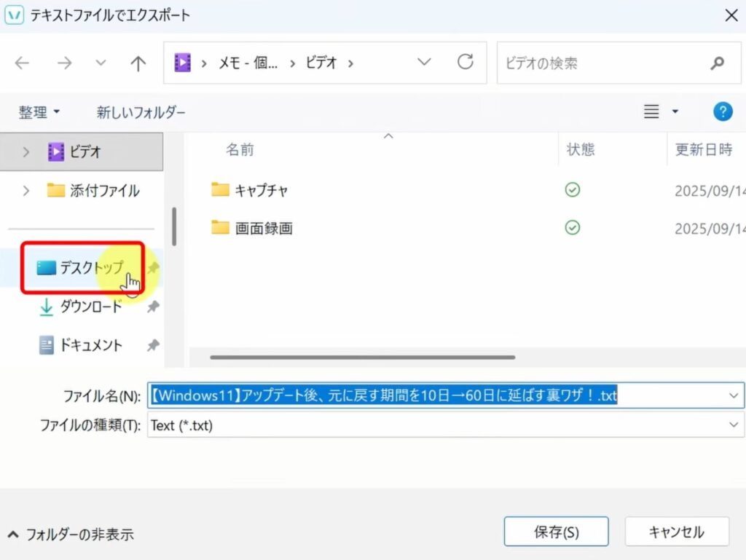This screenshot has width=746, height=560.
Task: Collapse folders with フォルダーの非表示
Action: click(x=71, y=535)
